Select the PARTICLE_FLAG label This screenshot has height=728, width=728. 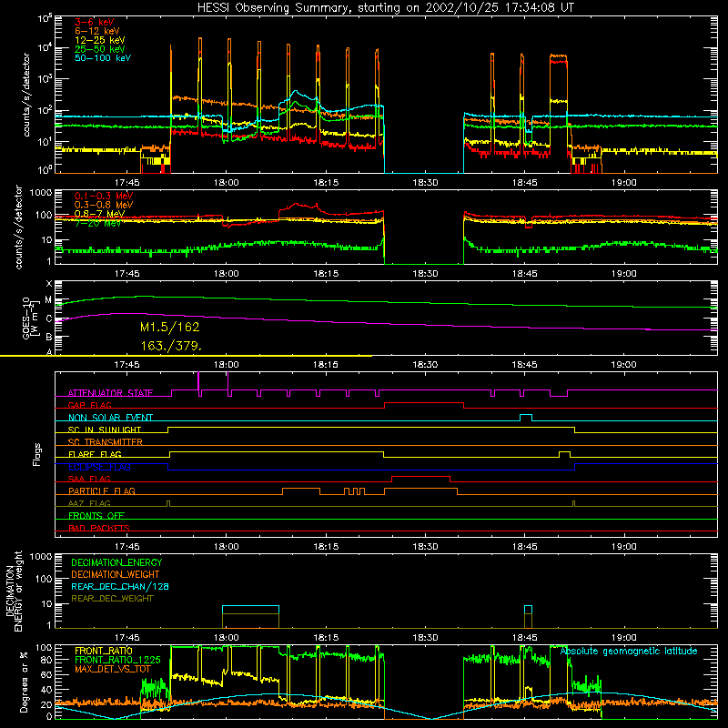coord(102,490)
